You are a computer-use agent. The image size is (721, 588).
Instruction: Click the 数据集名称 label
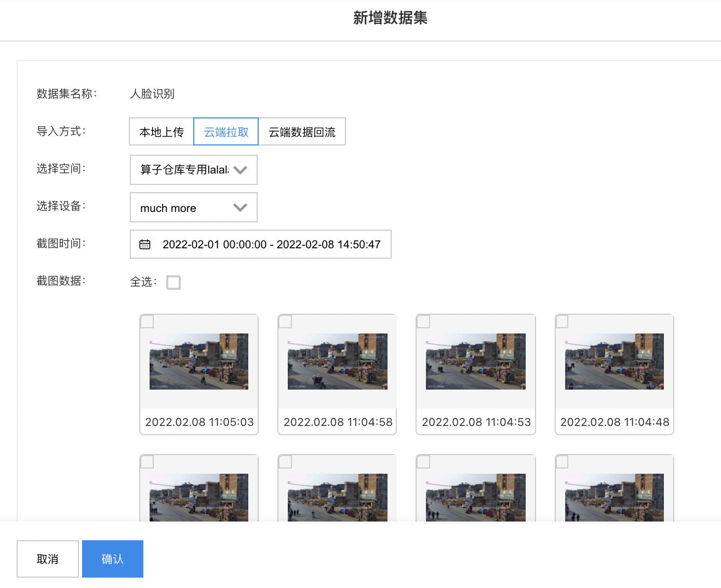click(66, 94)
